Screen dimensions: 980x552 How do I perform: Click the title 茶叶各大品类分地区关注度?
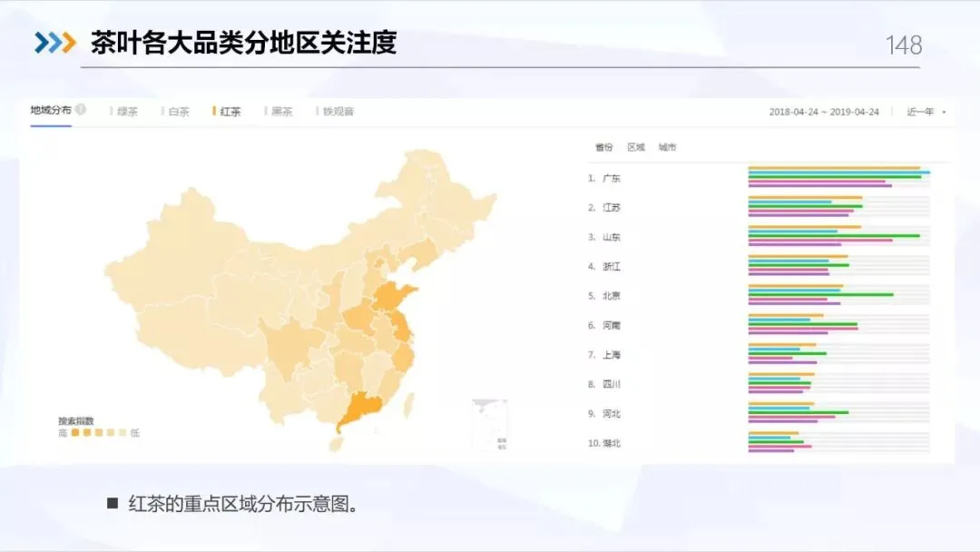coord(244,43)
